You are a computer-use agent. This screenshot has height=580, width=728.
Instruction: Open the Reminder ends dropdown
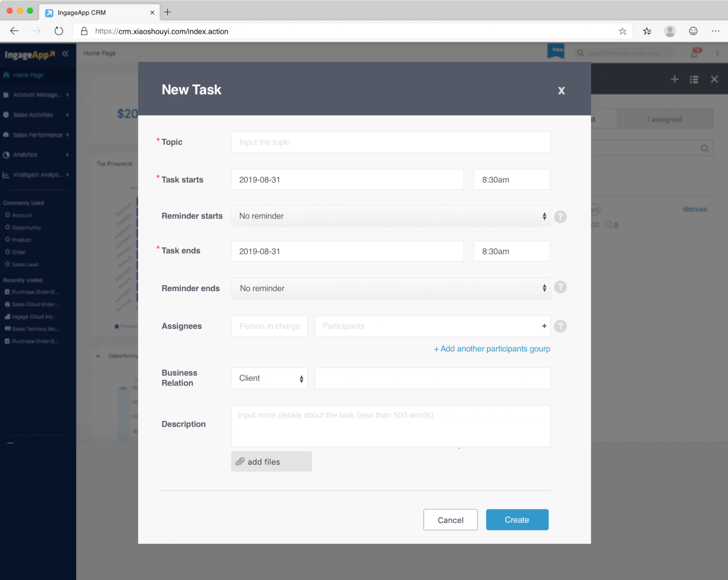pos(391,288)
